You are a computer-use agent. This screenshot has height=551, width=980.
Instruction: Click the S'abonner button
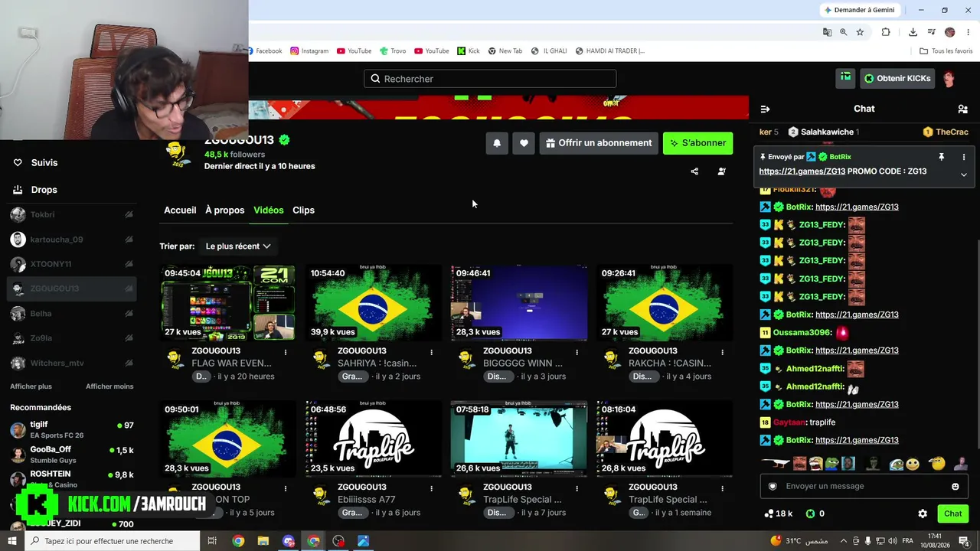(x=697, y=143)
